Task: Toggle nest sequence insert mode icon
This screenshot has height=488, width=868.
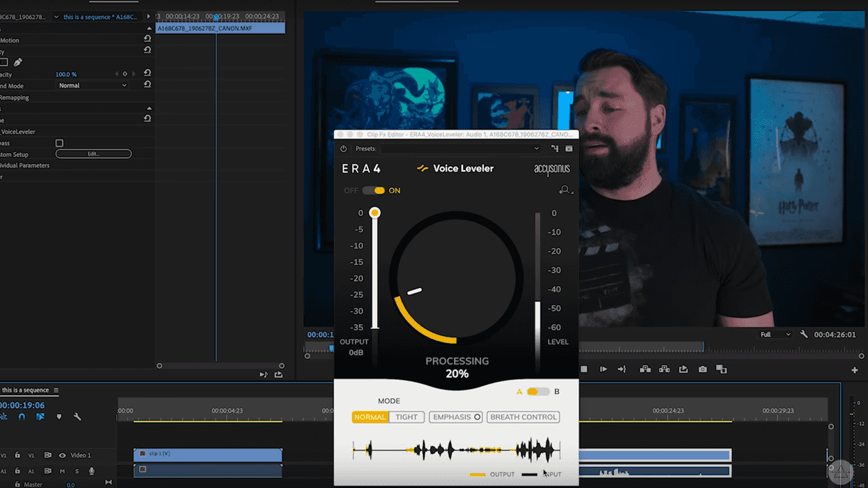Action: pos(3,417)
